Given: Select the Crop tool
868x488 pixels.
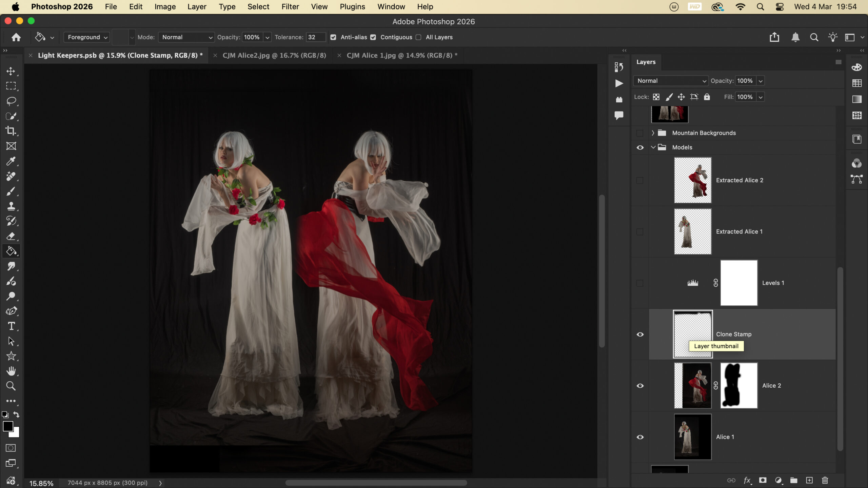Looking at the screenshot, I should click(x=11, y=131).
